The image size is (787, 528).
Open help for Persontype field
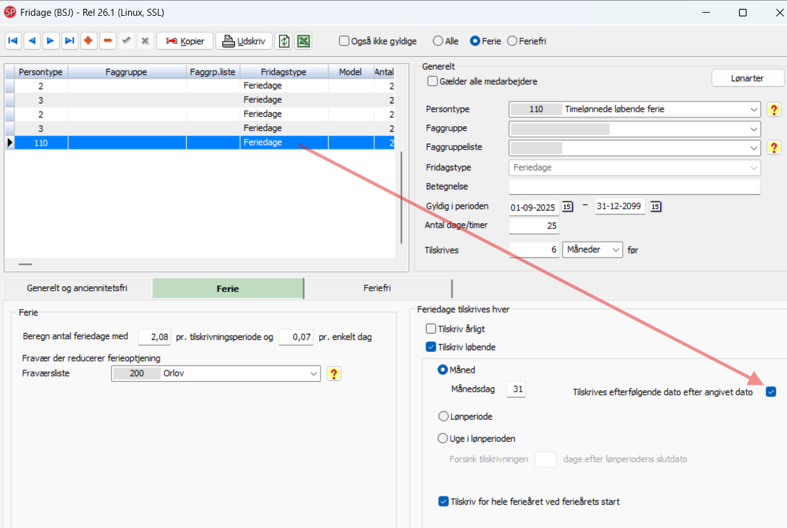pos(774,109)
